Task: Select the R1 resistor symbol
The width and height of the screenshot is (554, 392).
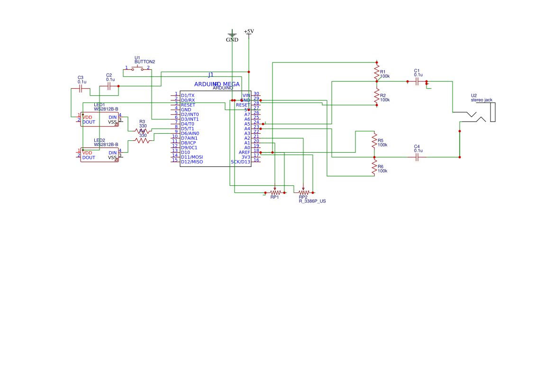Action: point(377,72)
